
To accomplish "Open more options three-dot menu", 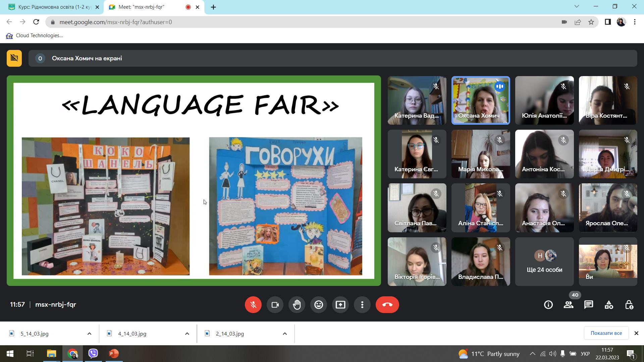I will [362, 305].
